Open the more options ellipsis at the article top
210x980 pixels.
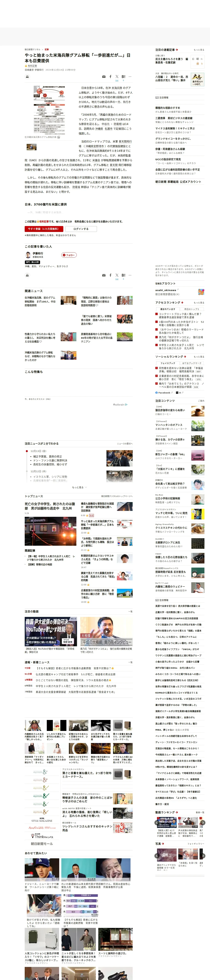tap(130, 76)
